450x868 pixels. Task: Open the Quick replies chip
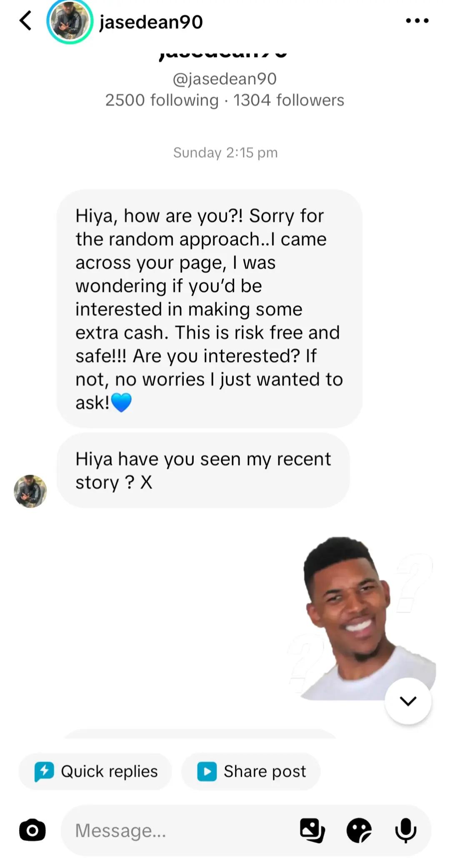(x=95, y=771)
